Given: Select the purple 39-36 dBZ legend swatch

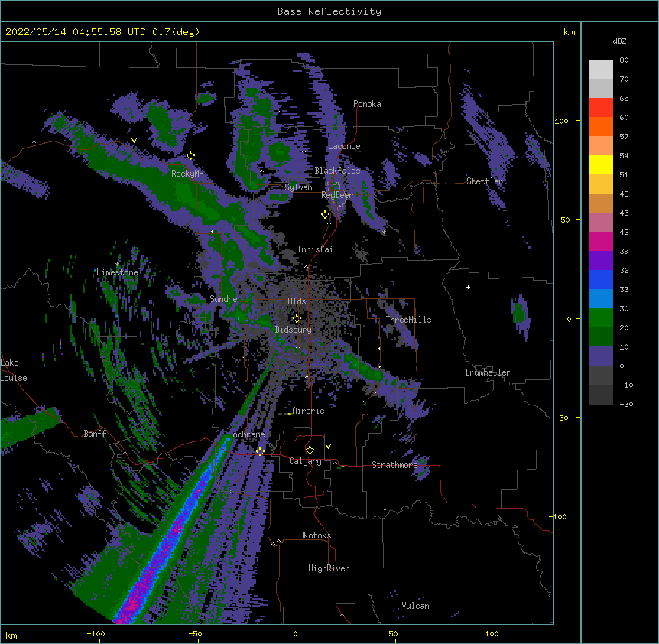Looking at the screenshot, I should [601, 261].
